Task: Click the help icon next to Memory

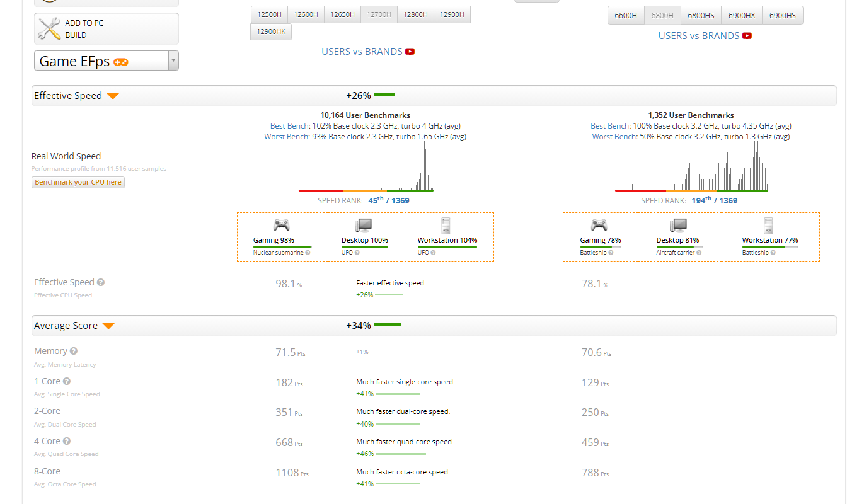Action: (74, 351)
